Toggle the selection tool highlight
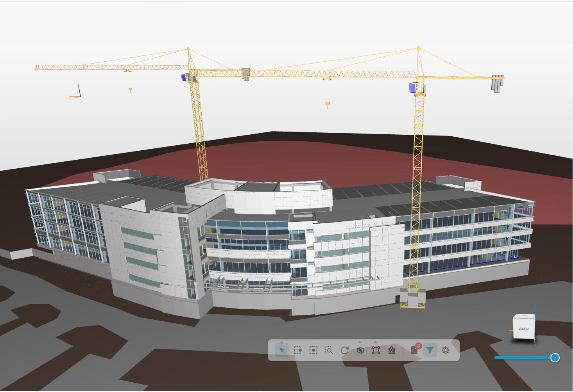Viewport: 573px width, 392px height. pyautogui.click(x=282, y=351)
